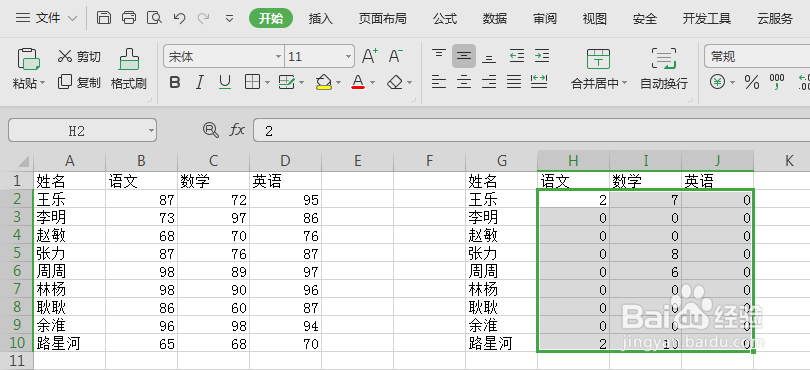This screenshot has width=810, height=370.
Task: Align text right
Action: 489,82
